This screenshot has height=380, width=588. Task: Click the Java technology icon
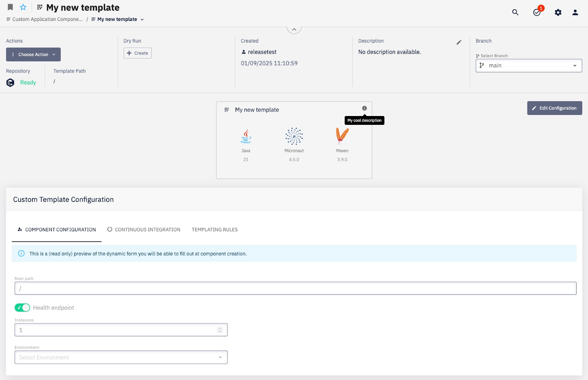tap(246, 136)
